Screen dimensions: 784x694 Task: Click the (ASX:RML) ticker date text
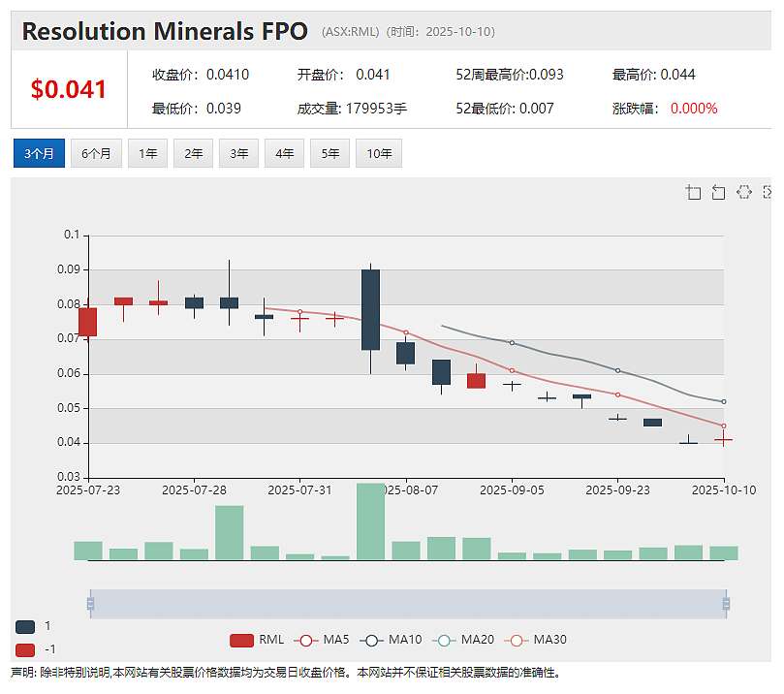[408, 32]
